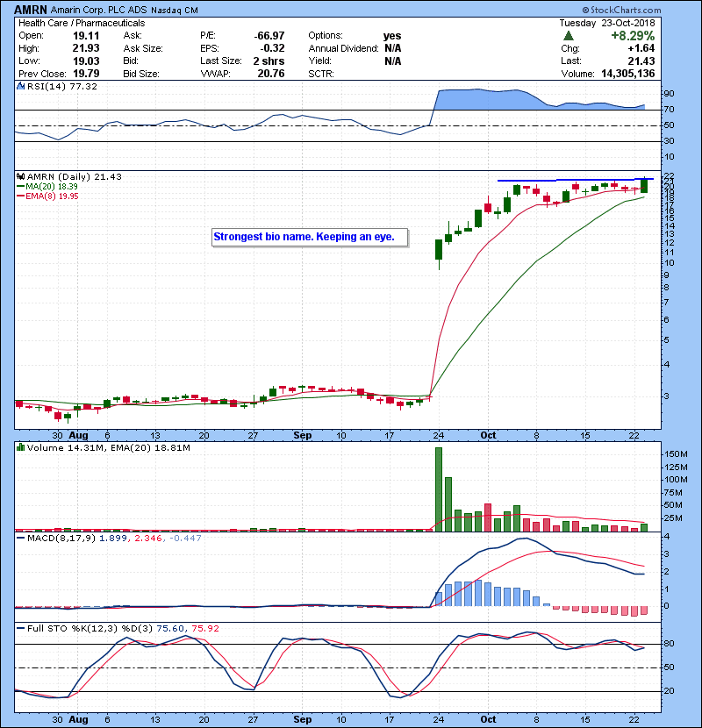Click the Volume value 14,305,136
The image size is (702, 728).
(627, 74)
